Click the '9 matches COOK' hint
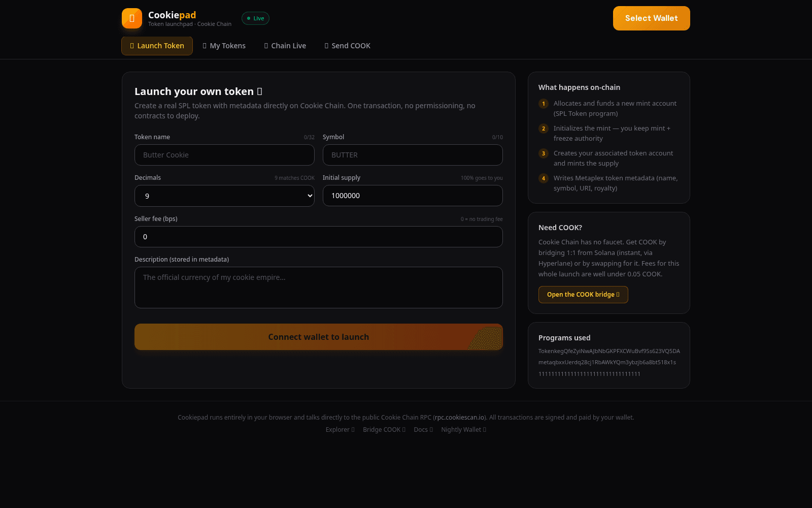Screen dimensions: 812x508 point(294,178)
